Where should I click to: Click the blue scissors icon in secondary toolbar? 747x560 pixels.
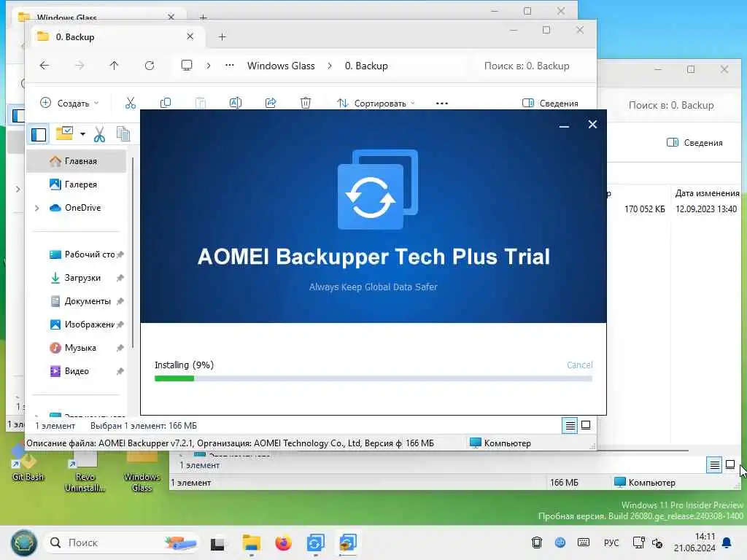[99, 134]
